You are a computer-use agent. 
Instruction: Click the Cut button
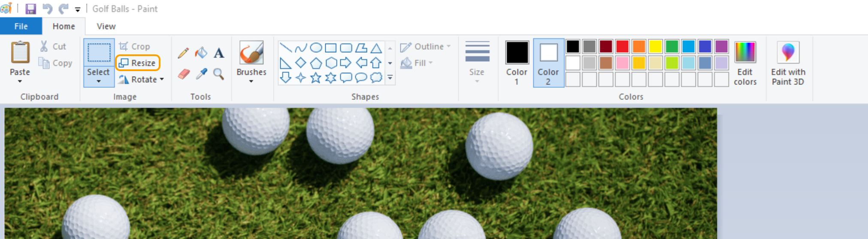54,46
